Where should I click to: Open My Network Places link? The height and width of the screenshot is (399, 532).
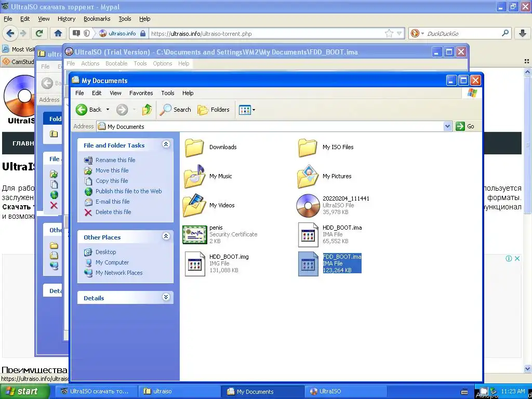point(119,273)
